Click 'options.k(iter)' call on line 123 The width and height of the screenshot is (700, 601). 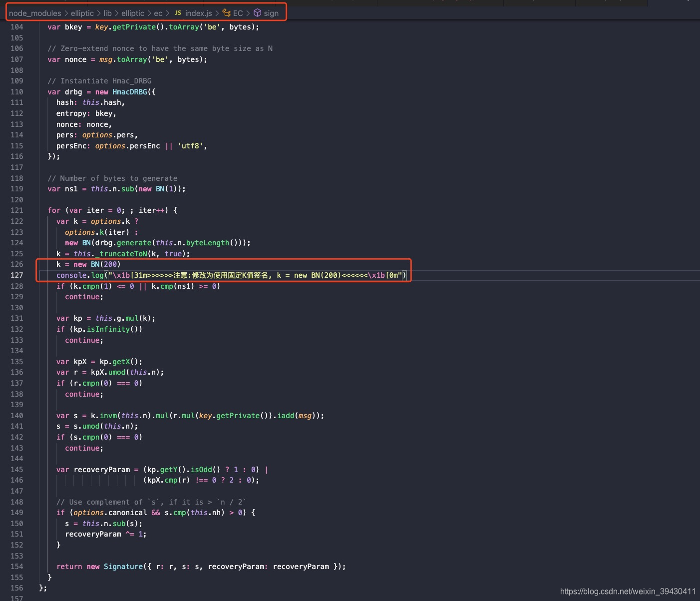(97, 232)
